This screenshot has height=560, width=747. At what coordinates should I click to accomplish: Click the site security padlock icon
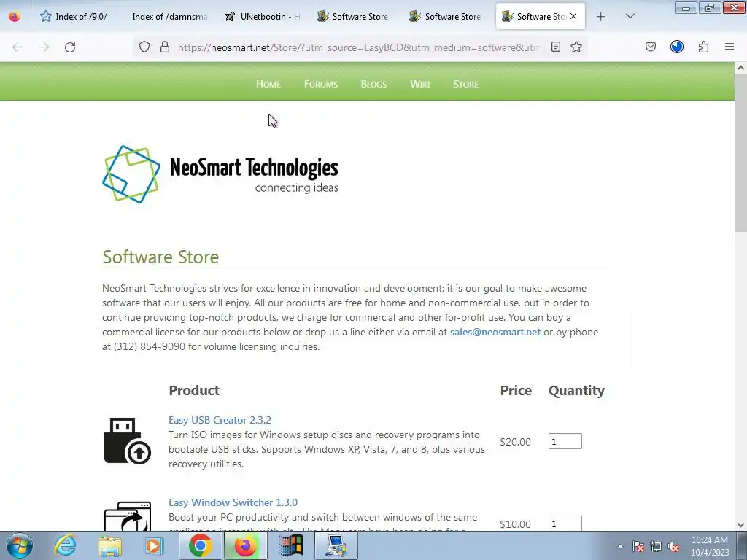click(x=165, y=47)
